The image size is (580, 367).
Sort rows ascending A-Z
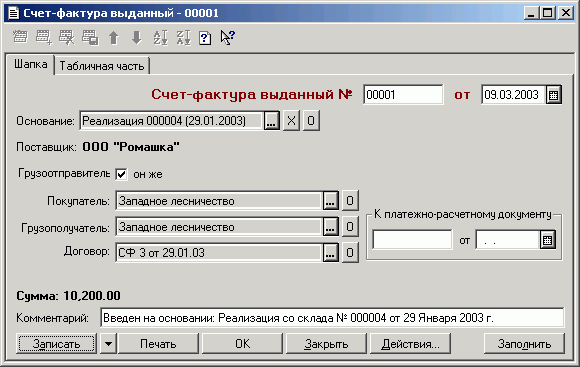pyautogui.click(x=160, y=37)
